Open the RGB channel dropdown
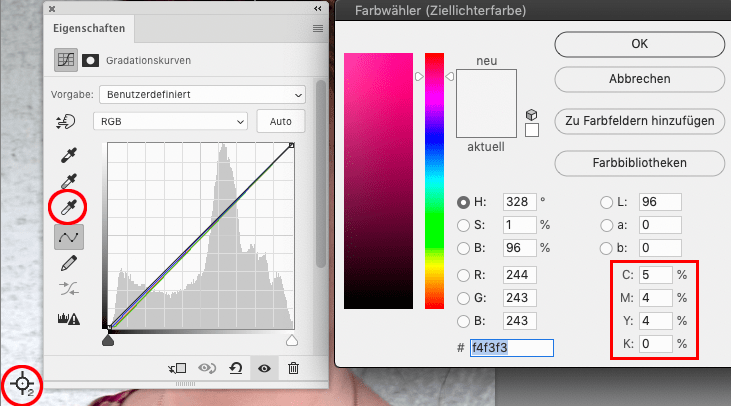Screen dimensions: 731x406 (x=170, y=121)
